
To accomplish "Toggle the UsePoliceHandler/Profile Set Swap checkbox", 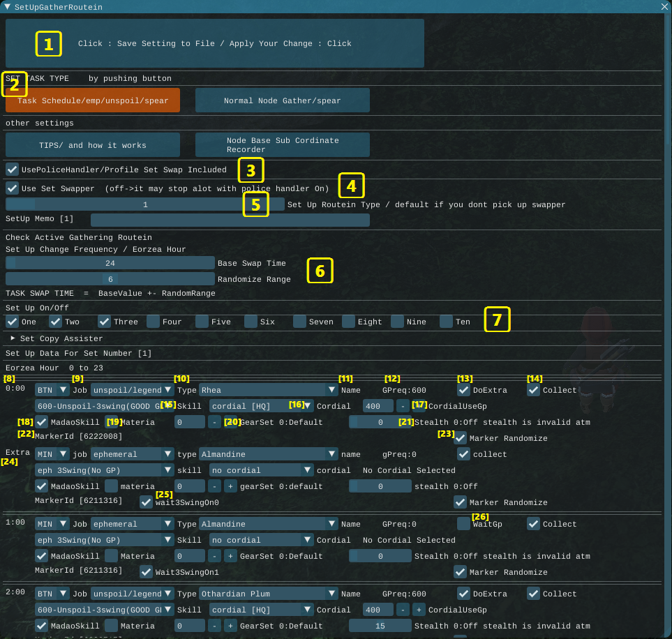I will tap(13, 170).
